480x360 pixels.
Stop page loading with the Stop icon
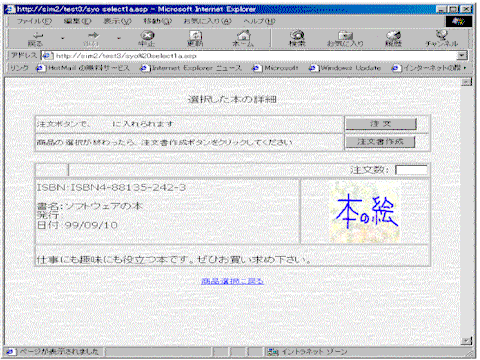[147, 38]
